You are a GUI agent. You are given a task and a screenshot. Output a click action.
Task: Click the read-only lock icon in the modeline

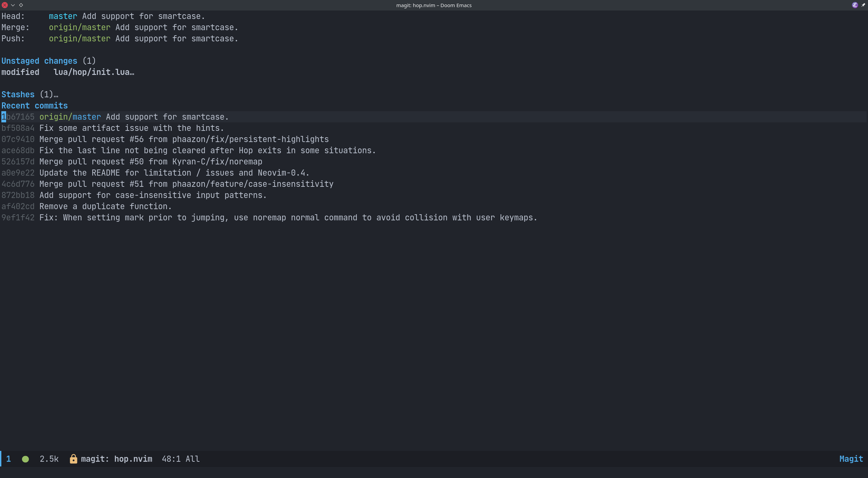[74, 459]
